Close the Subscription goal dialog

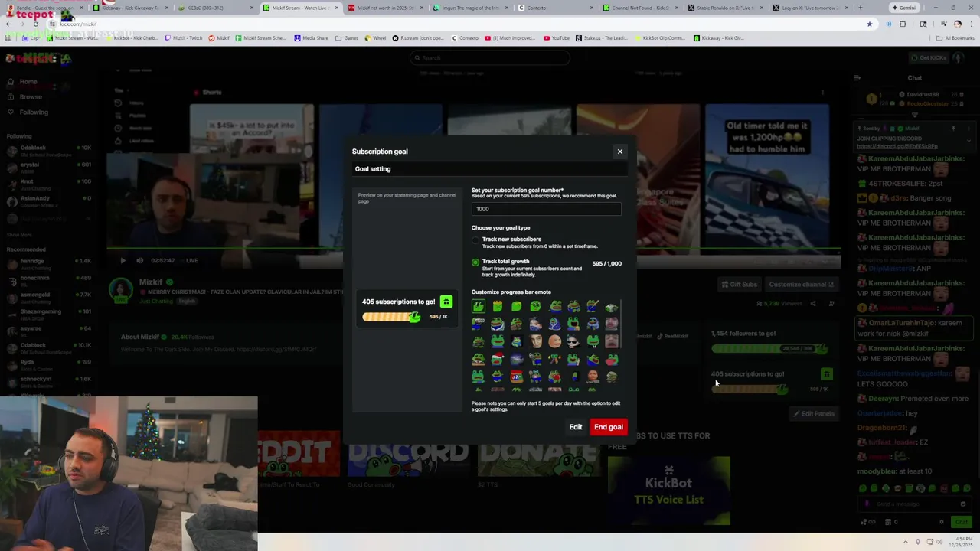click(x=620, y=152)
